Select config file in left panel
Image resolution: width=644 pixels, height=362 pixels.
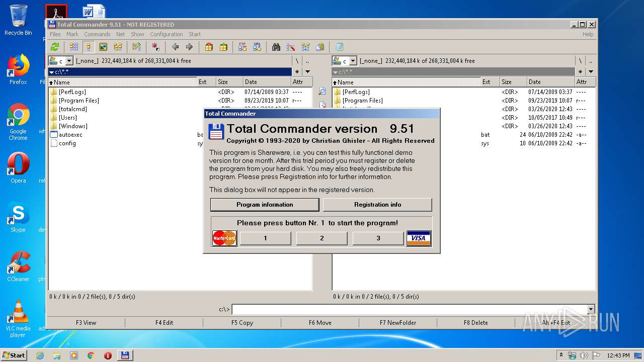coord(63,143)
